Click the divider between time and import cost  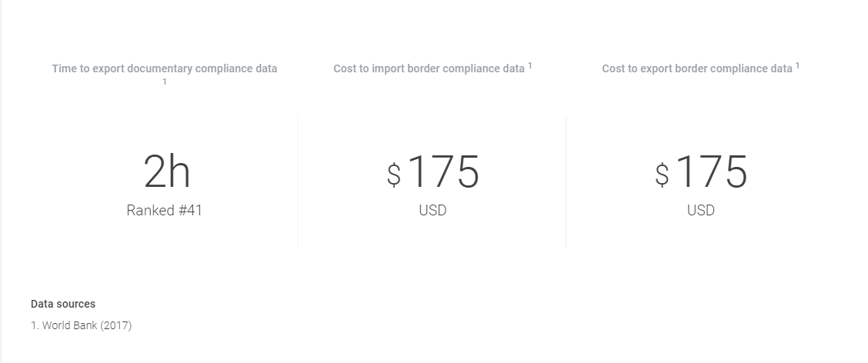click(298, 182)
